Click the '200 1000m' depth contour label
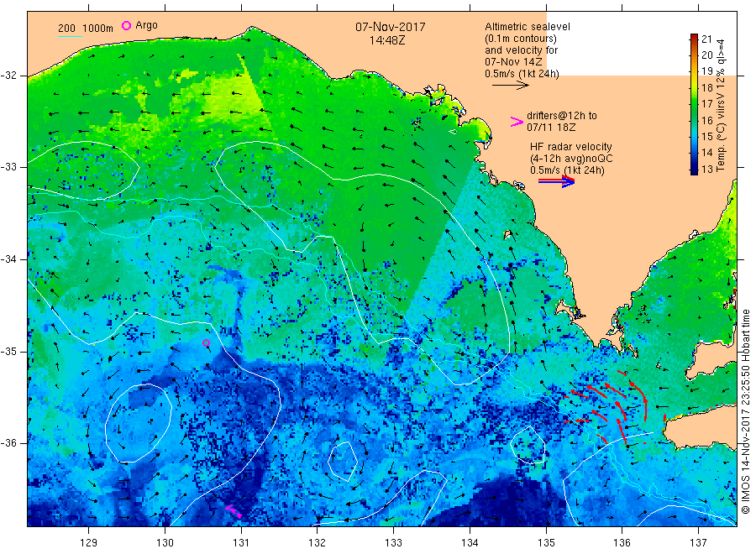This screenshot has width=756, height=554. pos(86,29)
